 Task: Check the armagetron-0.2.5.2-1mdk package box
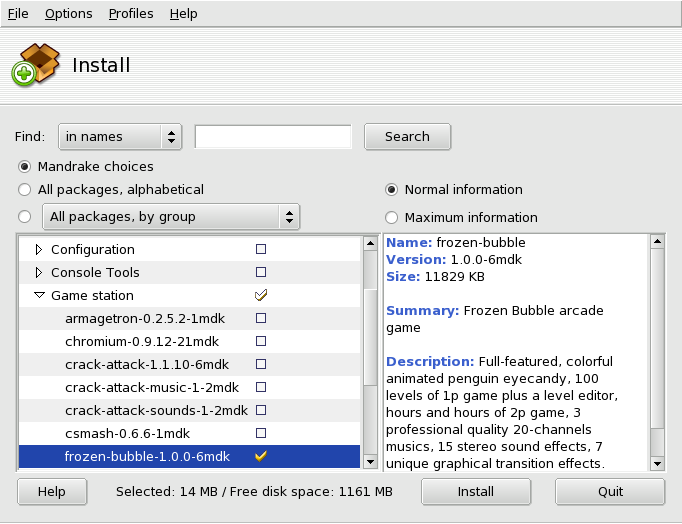[x=261, y=318]
